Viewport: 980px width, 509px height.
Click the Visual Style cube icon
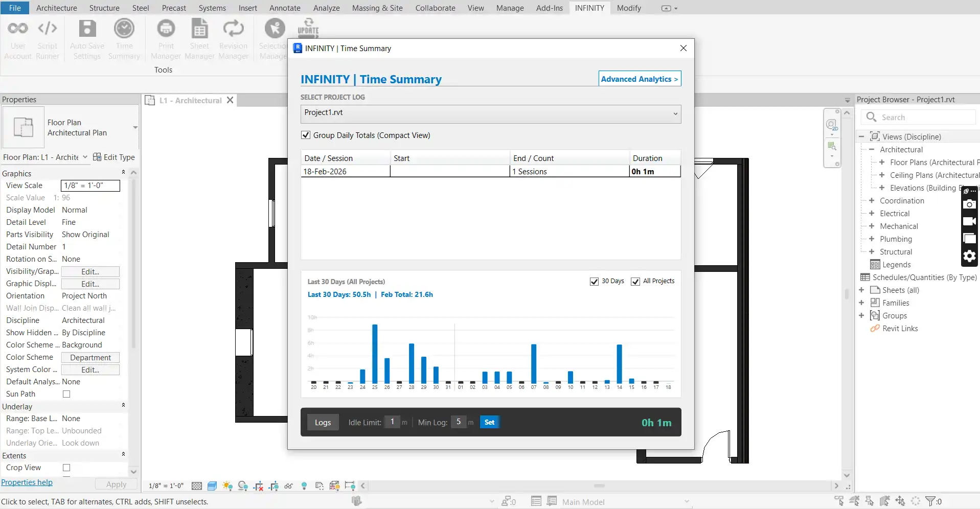(212, 486)
